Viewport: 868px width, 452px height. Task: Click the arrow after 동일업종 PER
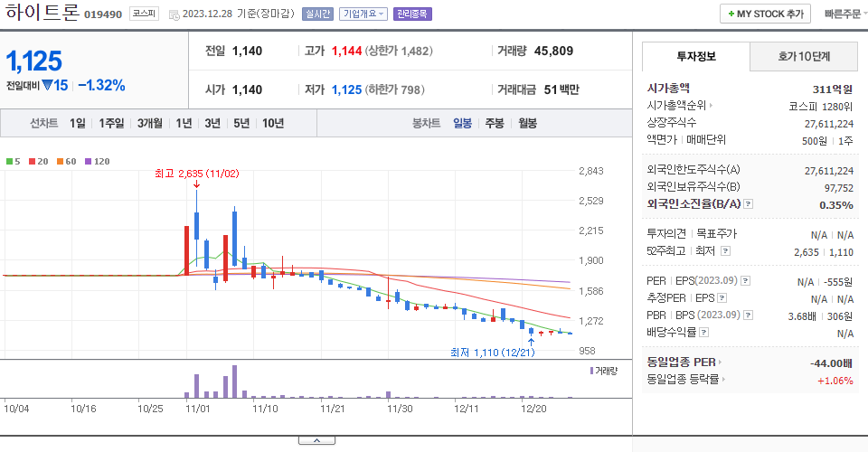click(x=720, y=363)
